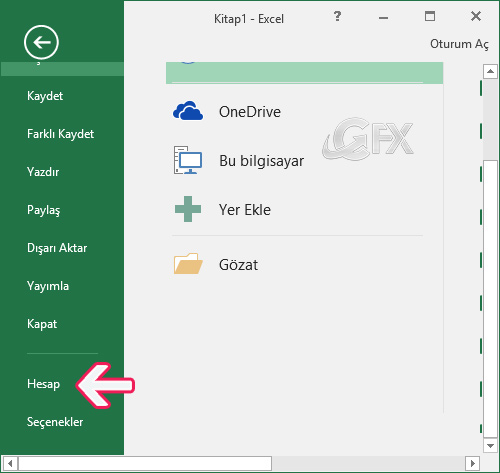Select the OneDrive location label
The height and width of the screenshot is (473, 500).
click(x=250, y=112)
